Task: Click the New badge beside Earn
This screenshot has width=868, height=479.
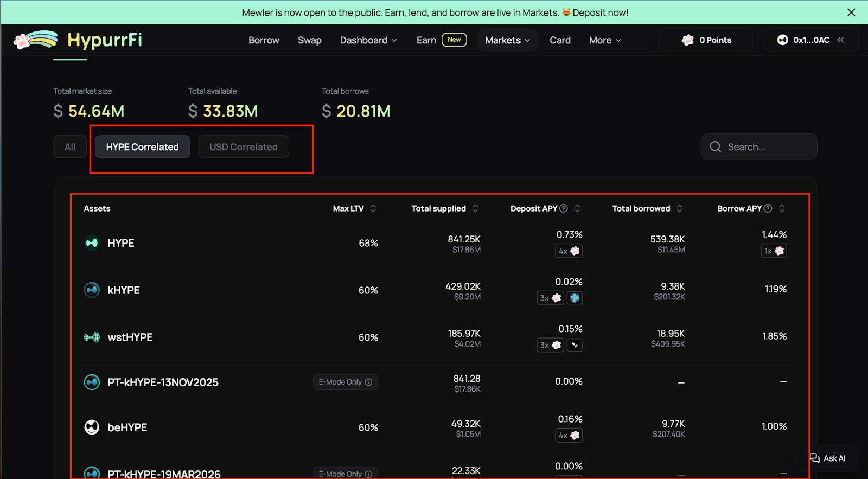Action: coord(454,40)
